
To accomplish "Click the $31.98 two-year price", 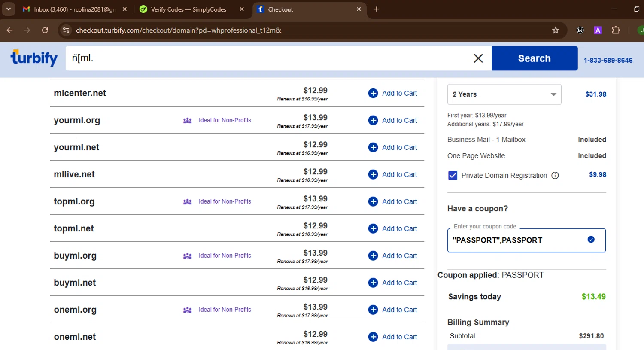I will (x=595, y=94).
